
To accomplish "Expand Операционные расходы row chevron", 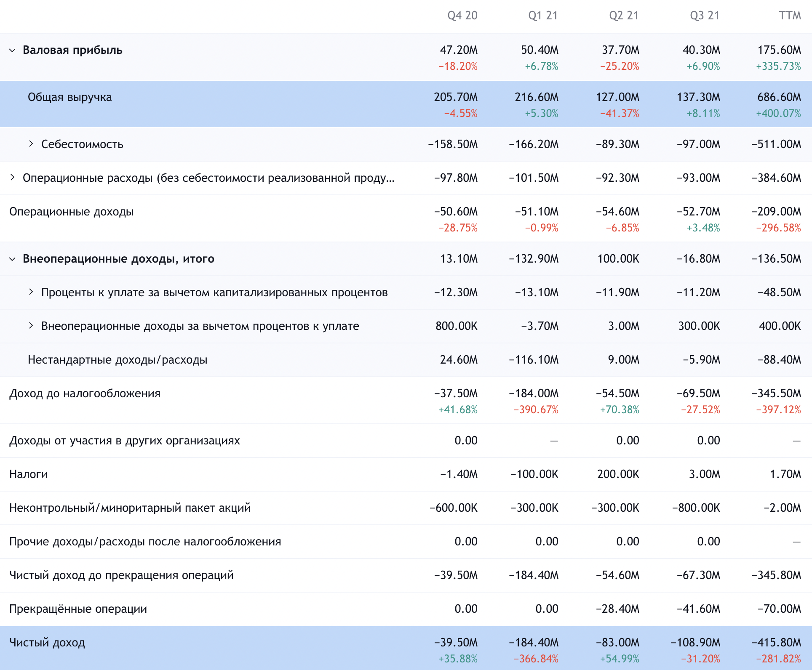I will click(x=13, y=178).
